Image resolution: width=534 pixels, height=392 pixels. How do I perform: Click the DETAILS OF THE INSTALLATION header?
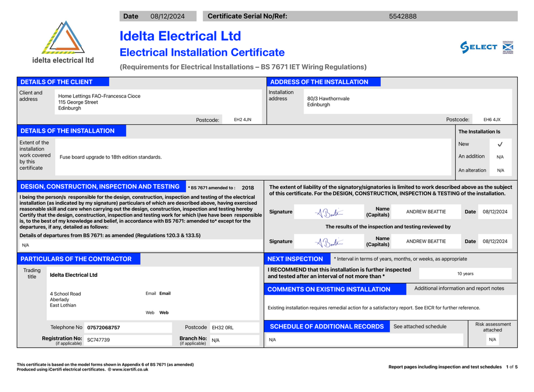point(71,131)
